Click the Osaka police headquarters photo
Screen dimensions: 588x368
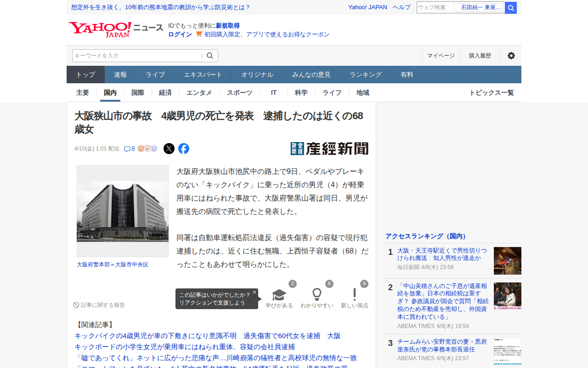[x=123, y=211]
